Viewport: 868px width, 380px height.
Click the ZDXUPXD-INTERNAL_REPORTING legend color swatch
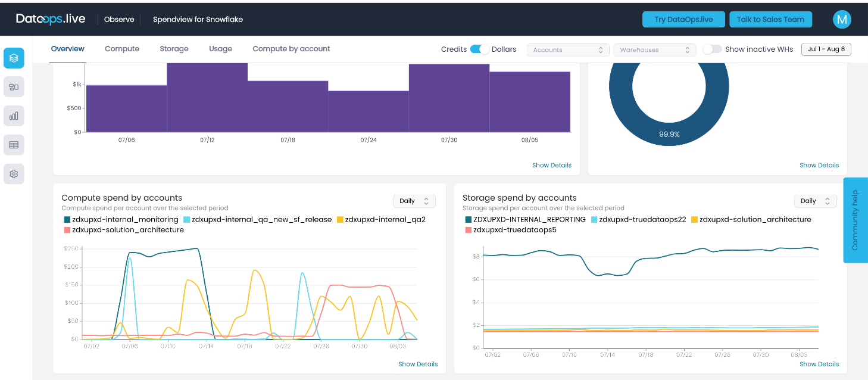468,219
